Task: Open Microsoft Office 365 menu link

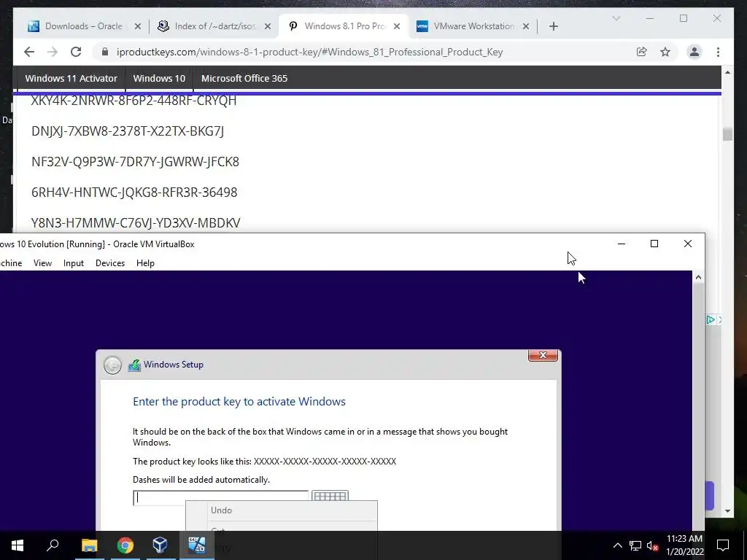Action: (244, 79)
